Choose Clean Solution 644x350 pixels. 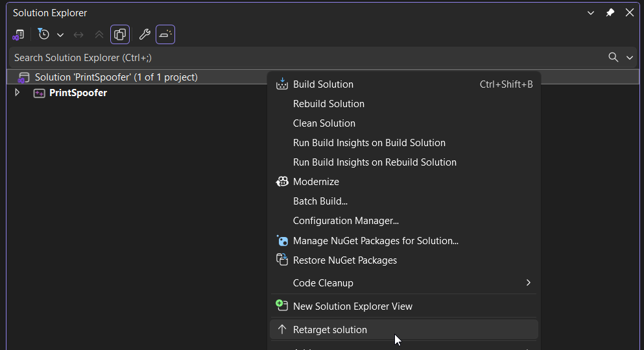[404, 123]
